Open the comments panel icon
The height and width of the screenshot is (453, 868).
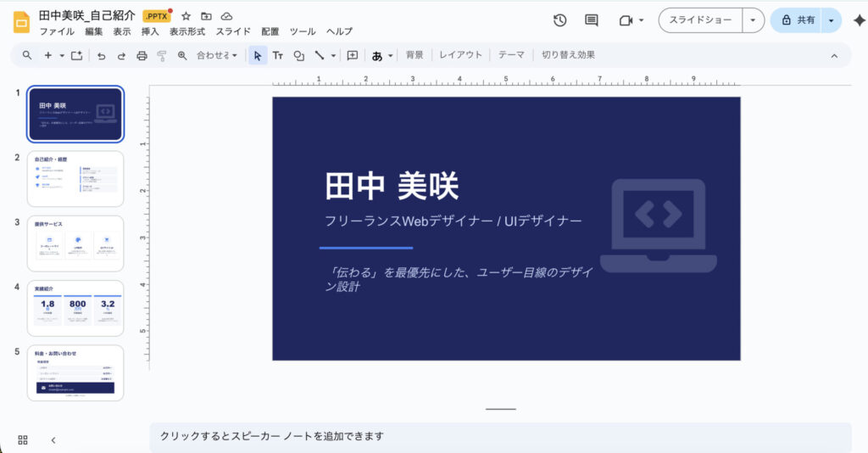coord(591,20)
